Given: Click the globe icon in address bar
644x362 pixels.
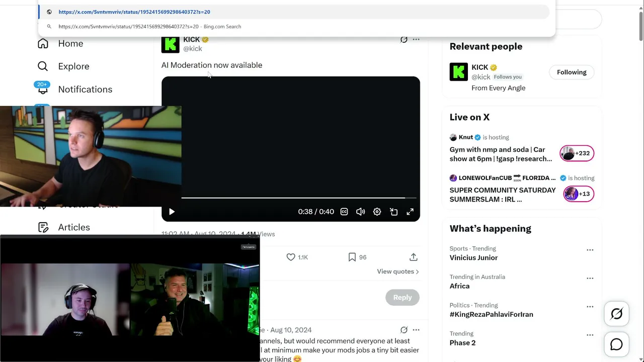Looking at the screenshot, I should (x=49, y=12).
